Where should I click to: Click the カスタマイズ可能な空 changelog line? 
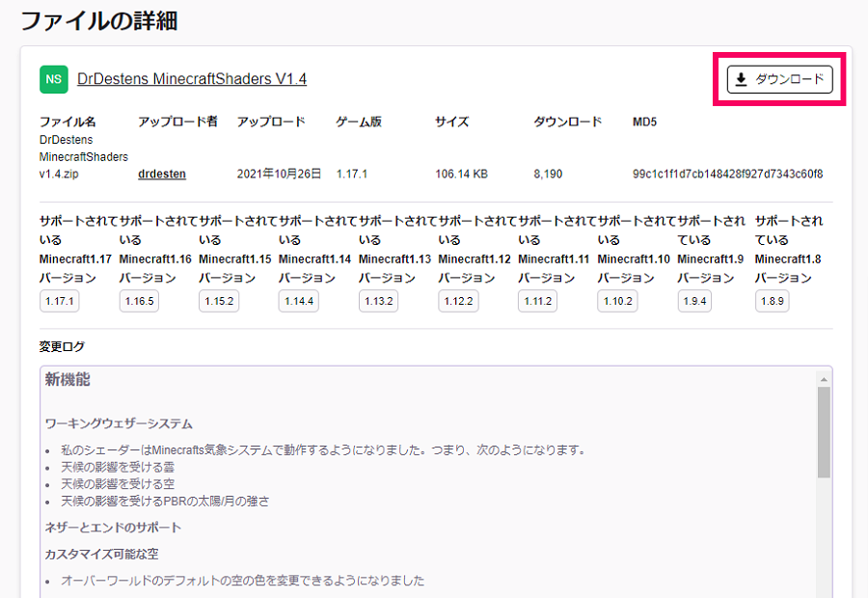click(x=101, y=554)
